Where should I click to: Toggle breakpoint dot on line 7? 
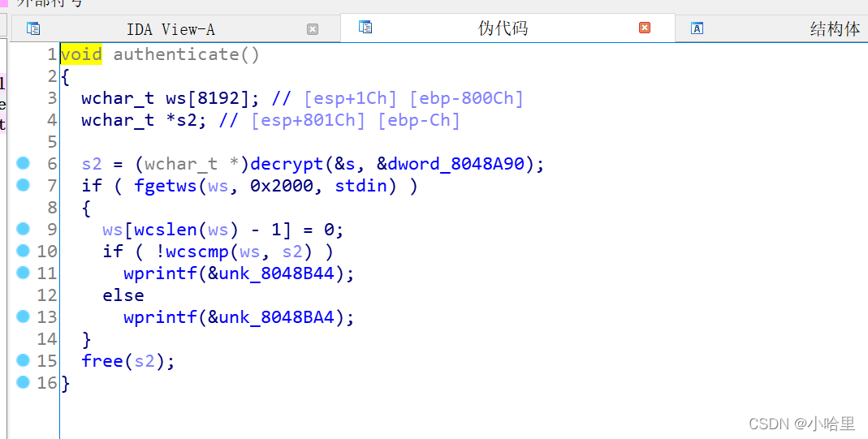click(23, 185)
